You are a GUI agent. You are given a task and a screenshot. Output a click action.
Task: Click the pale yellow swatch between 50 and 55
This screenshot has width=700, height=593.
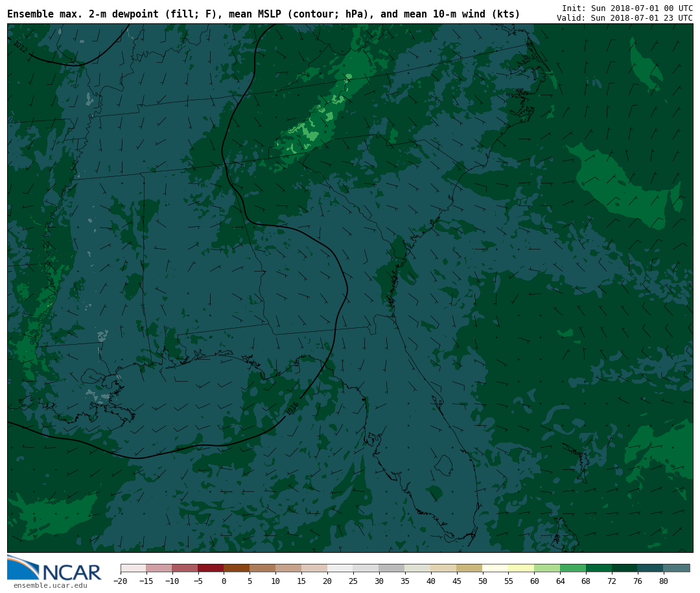(495, 568)
